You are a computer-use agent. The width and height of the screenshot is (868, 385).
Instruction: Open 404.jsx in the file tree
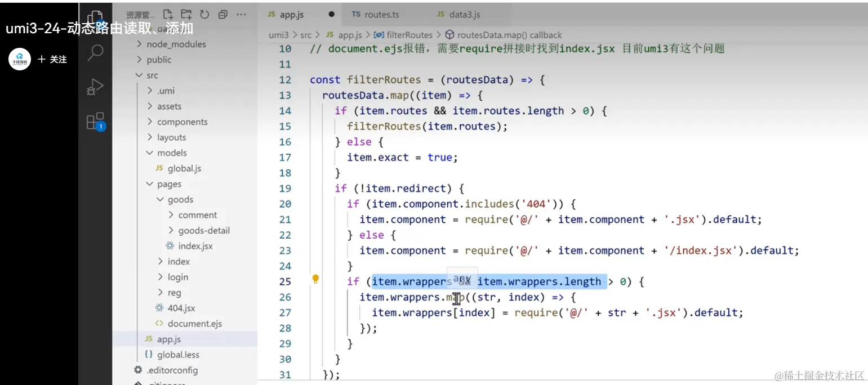click(181, 308)
